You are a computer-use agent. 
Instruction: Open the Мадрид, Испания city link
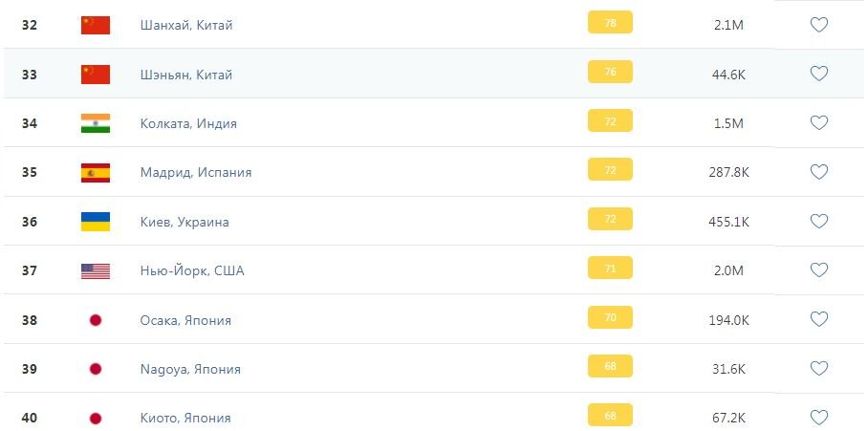tap(195, 173)
